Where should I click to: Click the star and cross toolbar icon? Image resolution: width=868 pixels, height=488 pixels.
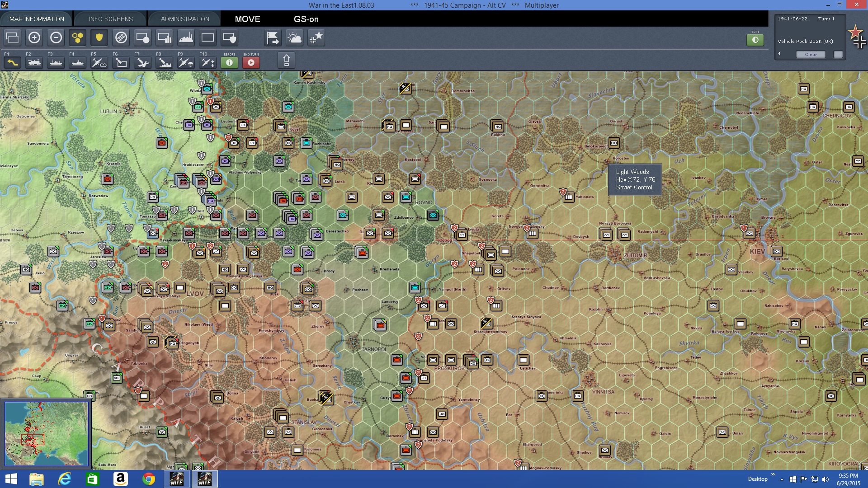[x=316, y=38]
